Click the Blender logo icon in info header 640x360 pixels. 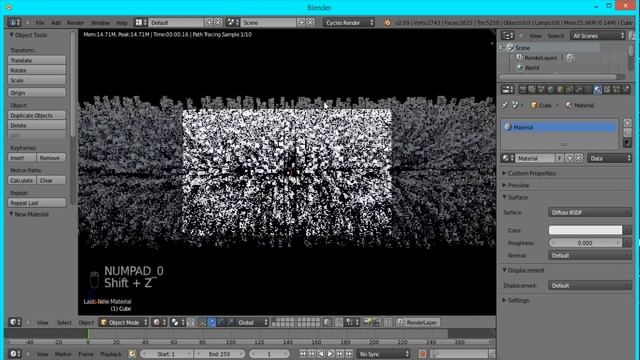[x=387, y=23]
